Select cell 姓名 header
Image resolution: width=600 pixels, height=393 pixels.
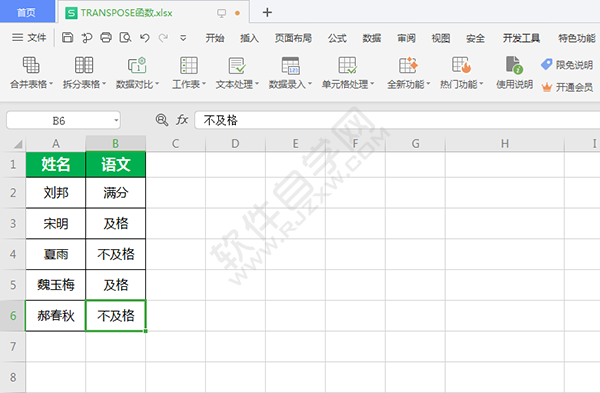click(56, 164)
